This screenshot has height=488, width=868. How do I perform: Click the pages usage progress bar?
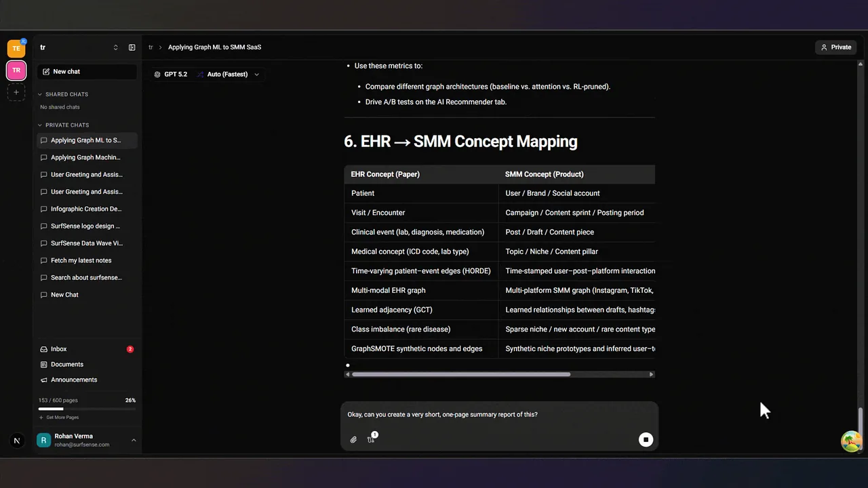(x=87, y=409)
